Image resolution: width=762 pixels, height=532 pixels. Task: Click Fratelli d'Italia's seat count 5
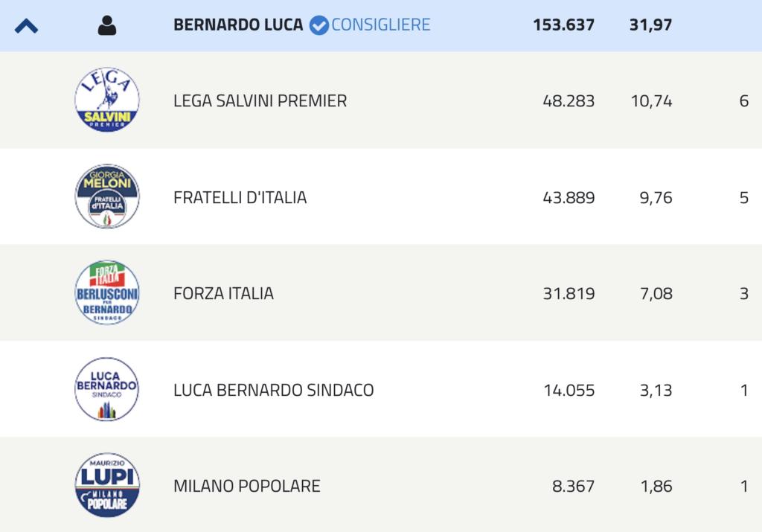[743, 198]
